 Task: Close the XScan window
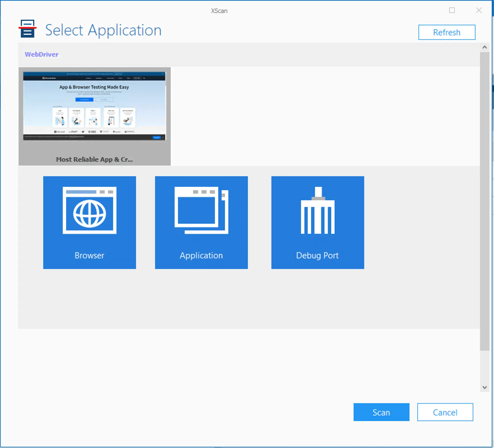[479, 10]
